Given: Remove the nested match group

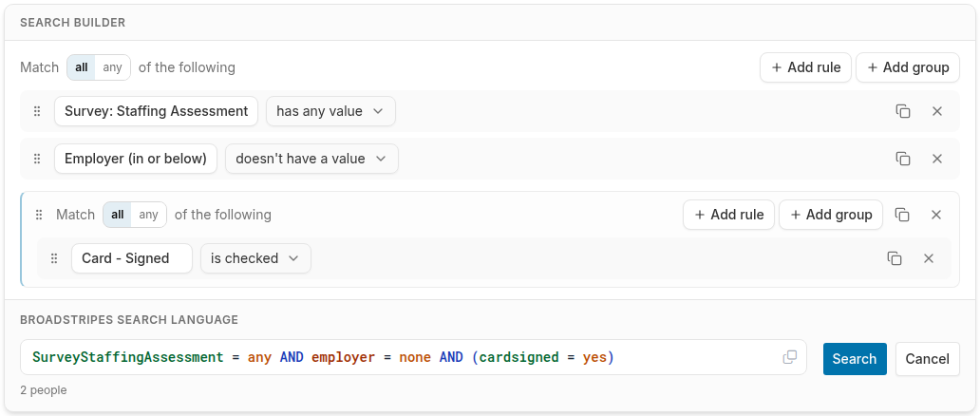Looking at the screenshot, I should click(x=935, y=215).
